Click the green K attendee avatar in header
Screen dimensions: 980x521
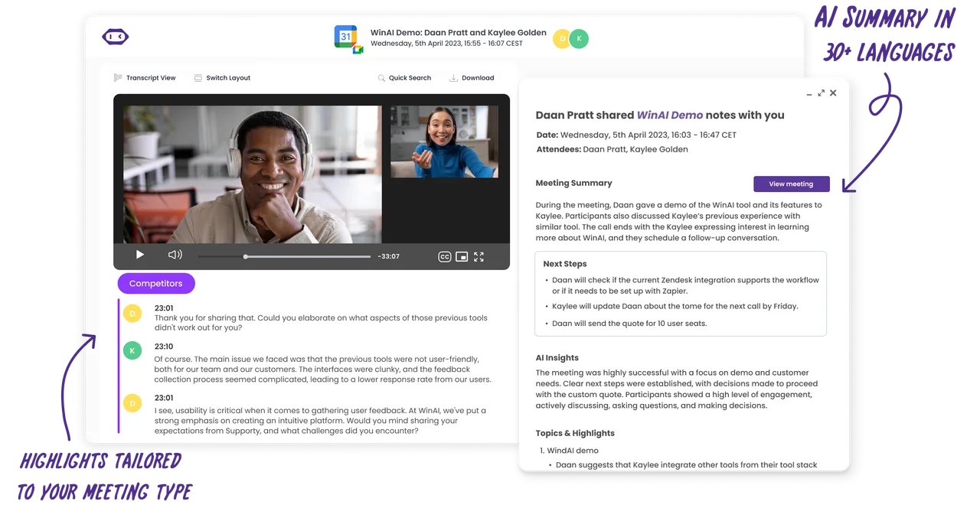pos(580,39)
